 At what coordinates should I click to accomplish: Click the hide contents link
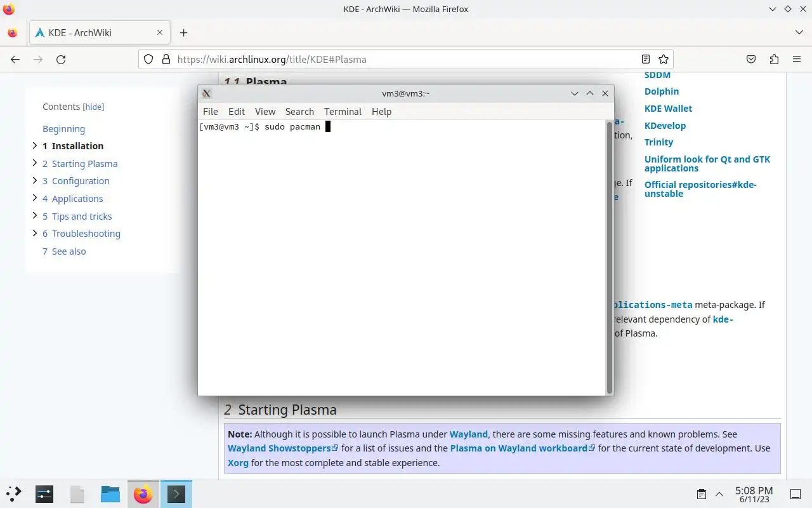coord(93,107)
